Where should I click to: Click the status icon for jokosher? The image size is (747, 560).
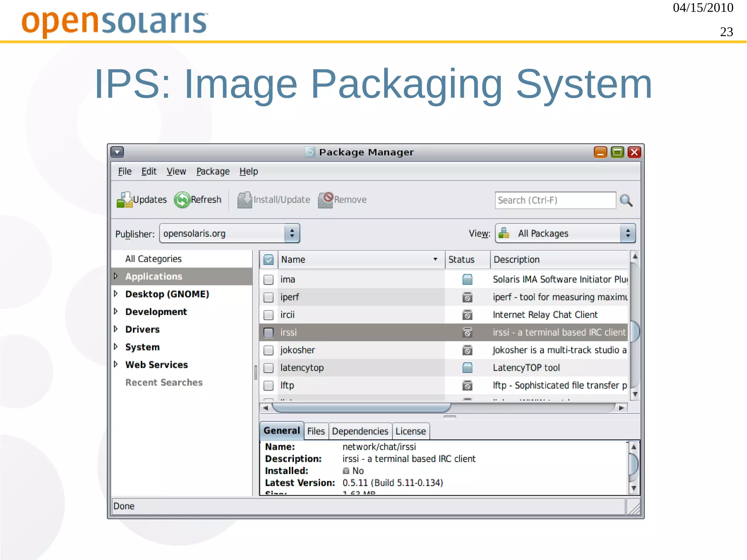coord(467,350)
